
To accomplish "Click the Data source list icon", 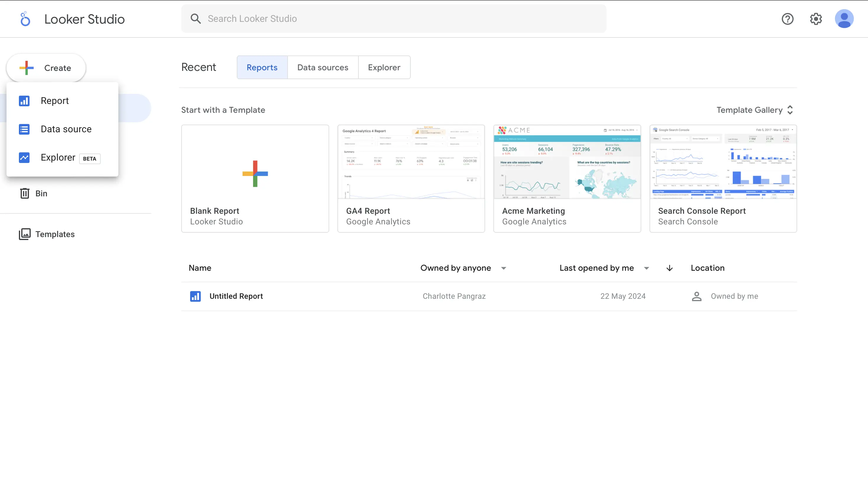I will coord(24,129).
